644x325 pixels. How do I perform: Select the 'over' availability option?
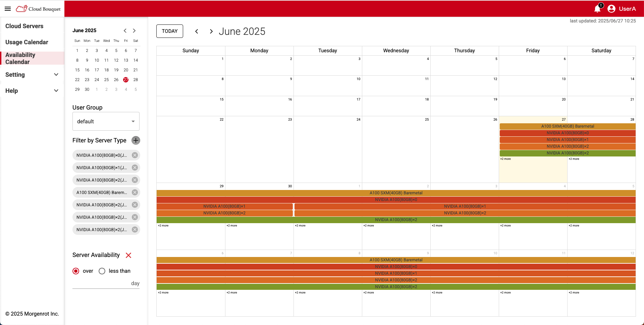(76, 271)
